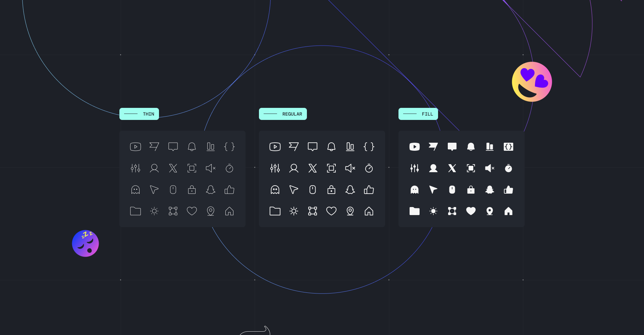
Task: Click the thin map pin icon
Action: tap(211, 211)
